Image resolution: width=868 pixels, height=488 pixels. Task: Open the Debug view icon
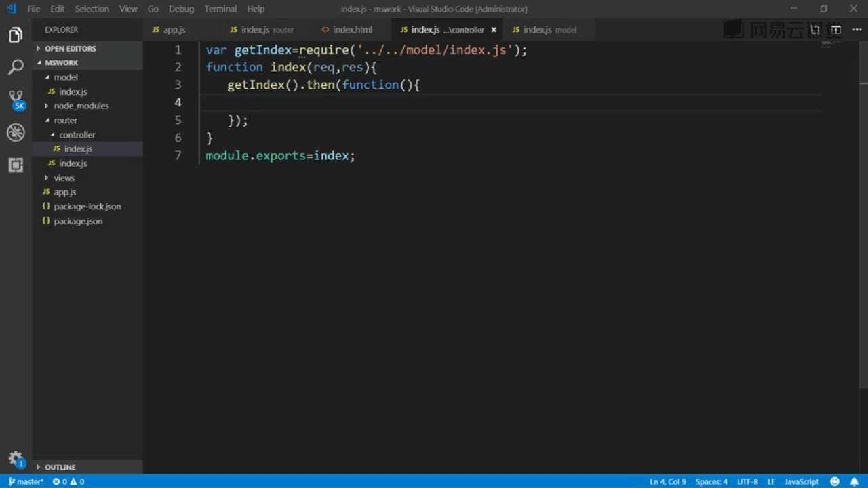tap(16, 132)
